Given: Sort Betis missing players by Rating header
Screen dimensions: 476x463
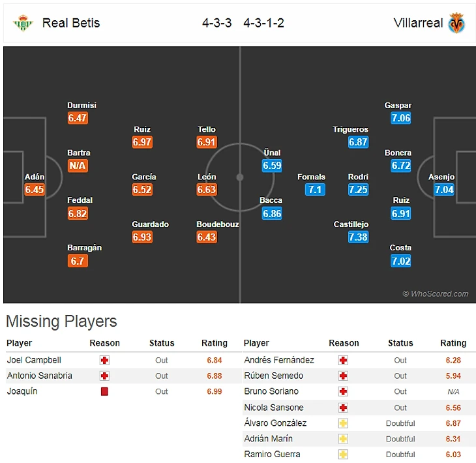Looking at the screenshot, I should coord(215,343).
